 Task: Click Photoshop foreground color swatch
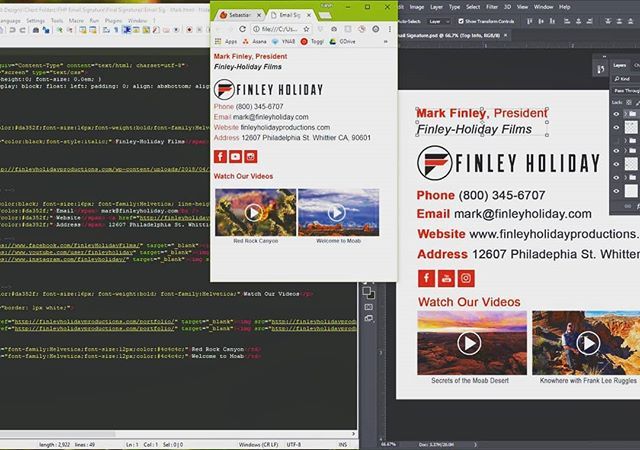[366, 291]
